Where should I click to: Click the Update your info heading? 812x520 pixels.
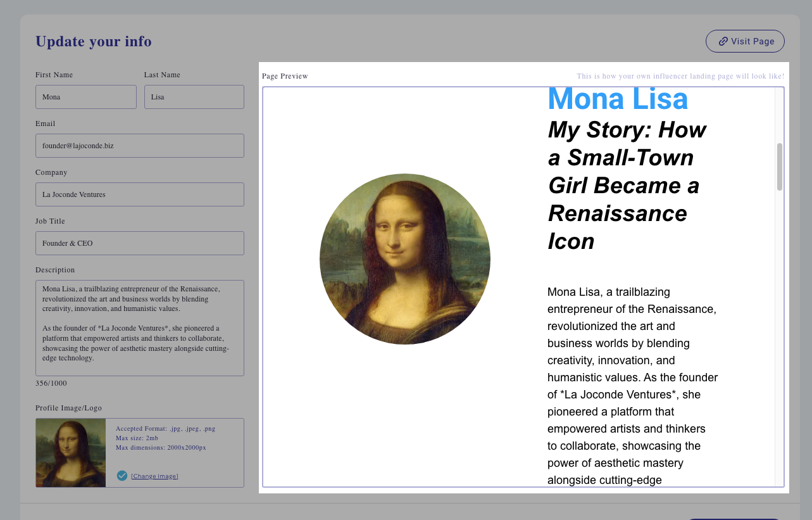click(94, 42)
